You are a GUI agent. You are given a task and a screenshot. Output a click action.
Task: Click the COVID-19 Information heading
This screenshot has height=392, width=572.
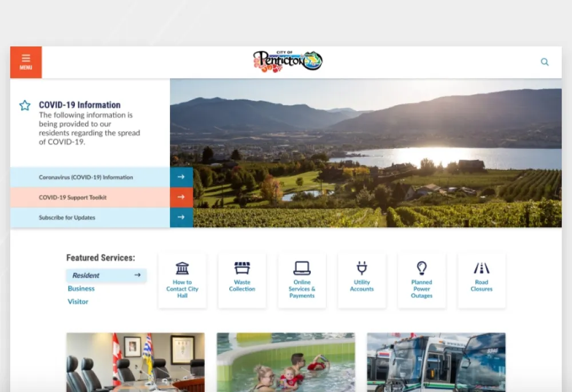tap(80, 105)
